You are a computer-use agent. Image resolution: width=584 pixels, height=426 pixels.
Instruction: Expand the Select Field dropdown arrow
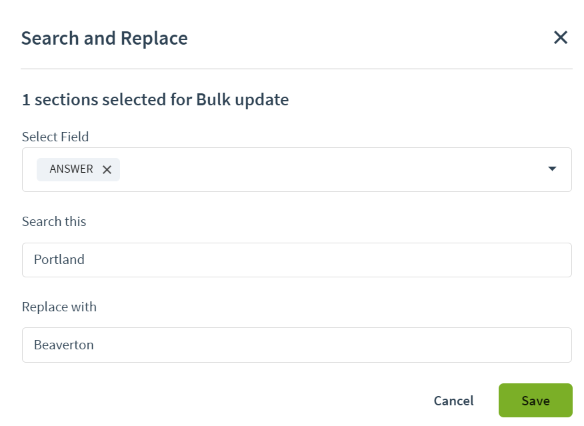point(552,169)
